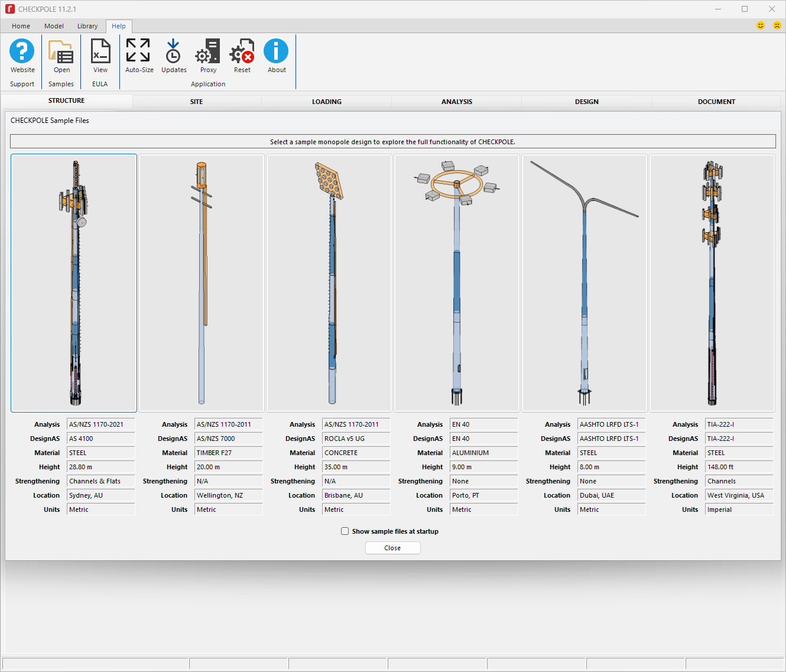This screenshot has width=786, height=672.
Task: Click the Wellington, NZ location field
Action: [229, 495]
